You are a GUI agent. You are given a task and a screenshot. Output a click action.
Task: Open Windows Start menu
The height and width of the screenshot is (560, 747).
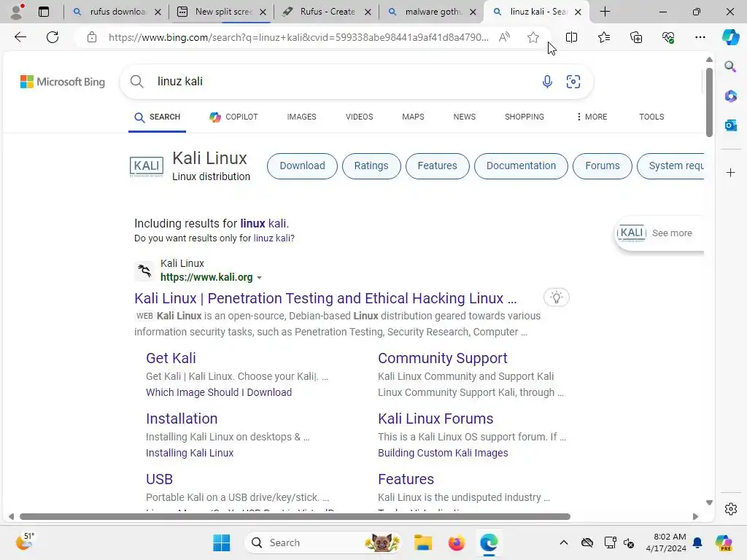tap(222, 542)
